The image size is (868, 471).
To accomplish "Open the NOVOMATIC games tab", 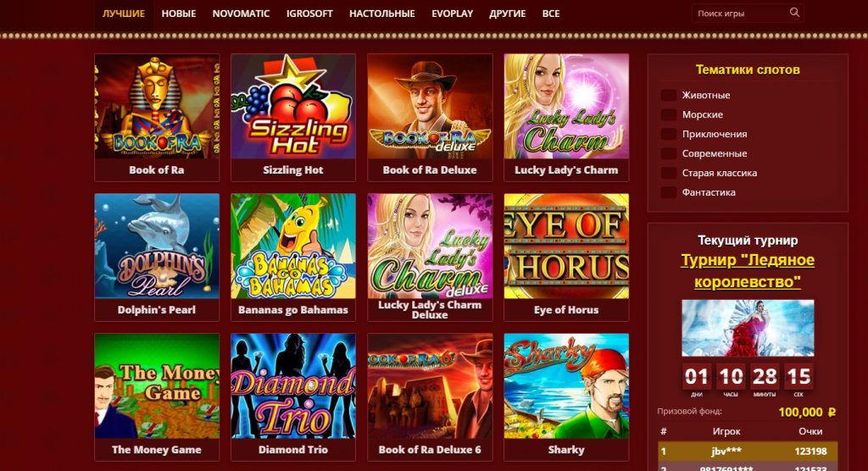I will 241,14.
